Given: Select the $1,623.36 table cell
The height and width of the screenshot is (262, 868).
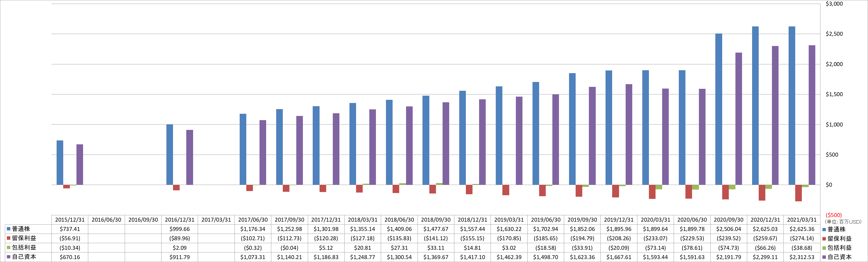Looking at the screenshot, I should click(582, 257).
